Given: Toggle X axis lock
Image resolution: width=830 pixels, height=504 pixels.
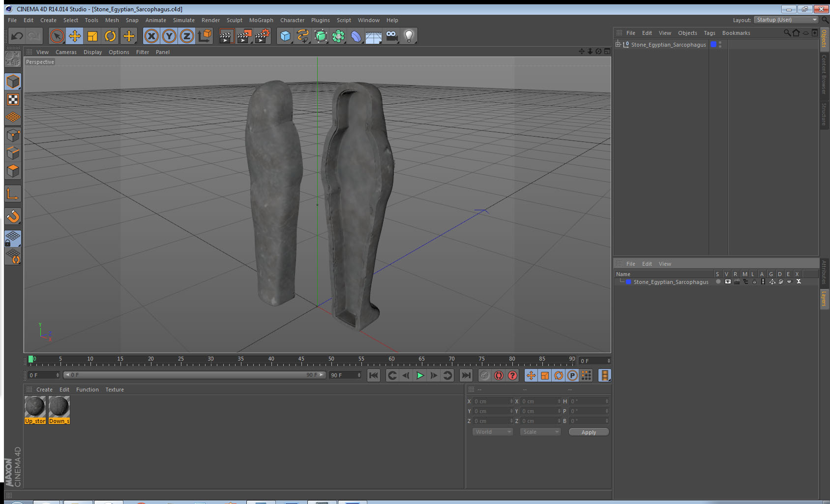Looking at the screenshot, I should (151, 36).
